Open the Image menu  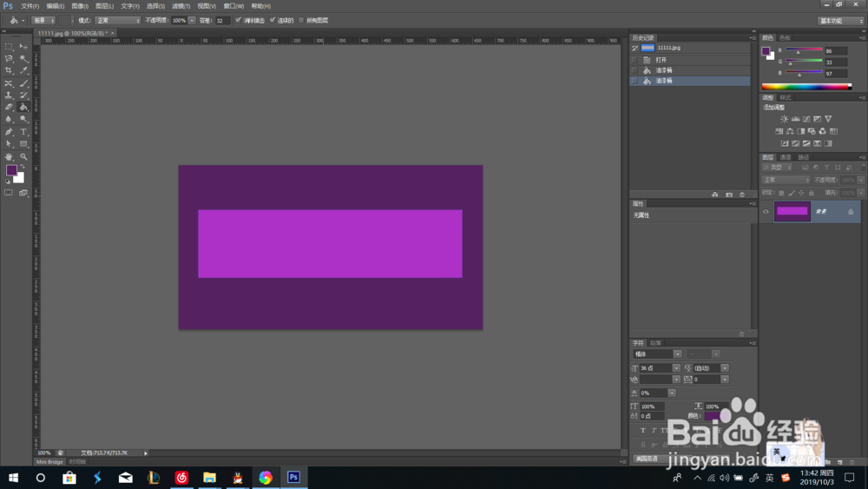coord(80,6)
